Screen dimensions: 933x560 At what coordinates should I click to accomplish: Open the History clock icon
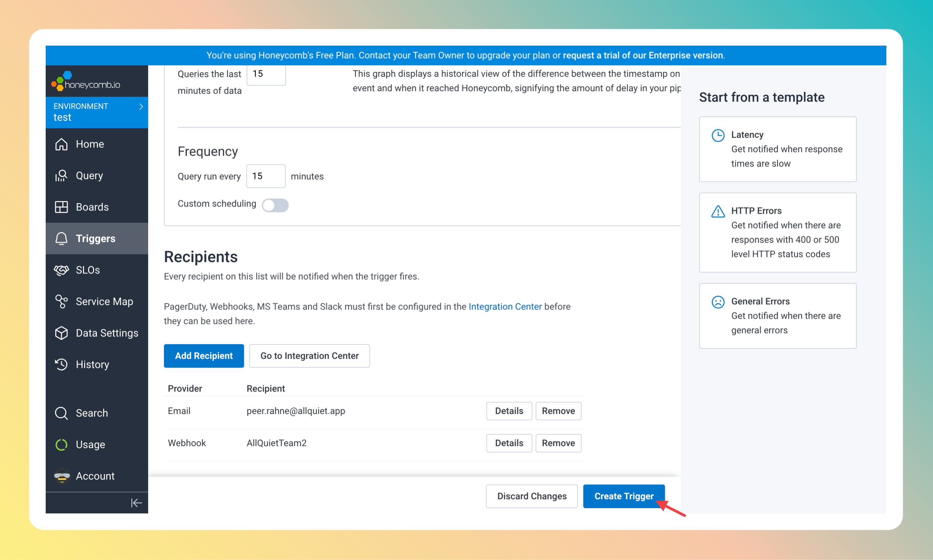click(x=61, y=364)
